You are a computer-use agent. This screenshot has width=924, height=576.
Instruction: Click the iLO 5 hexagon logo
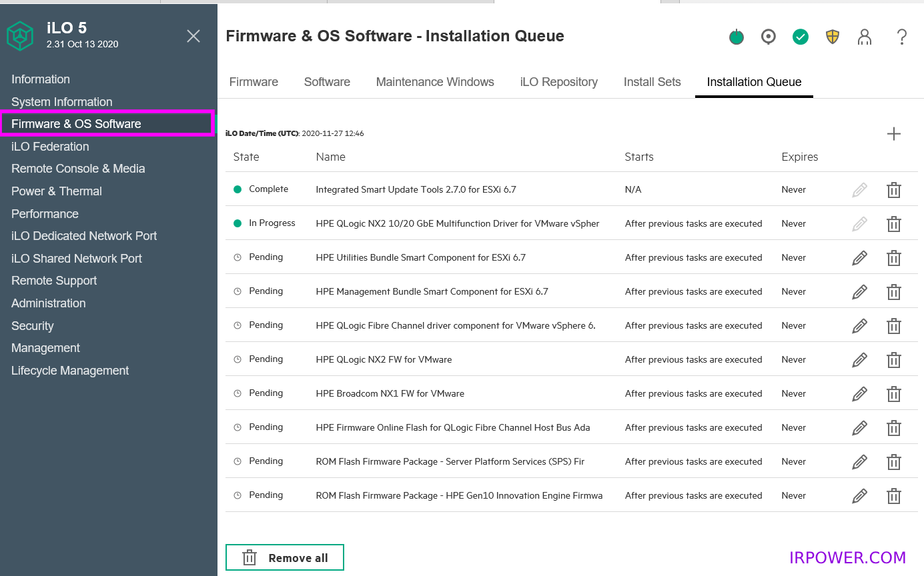20,36
